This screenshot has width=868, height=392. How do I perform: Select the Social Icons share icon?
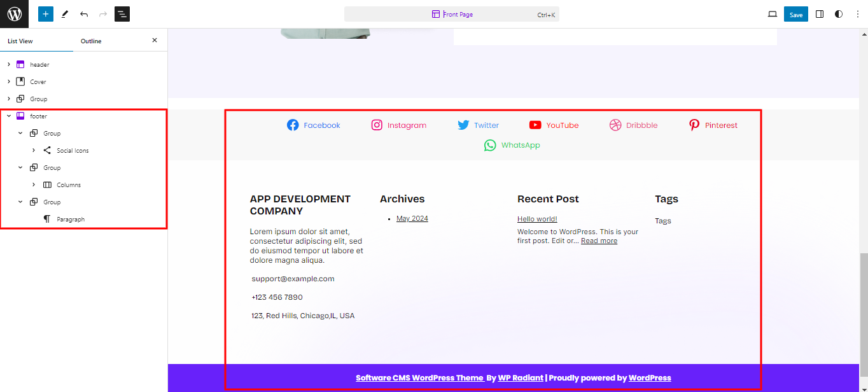point(47,150)
